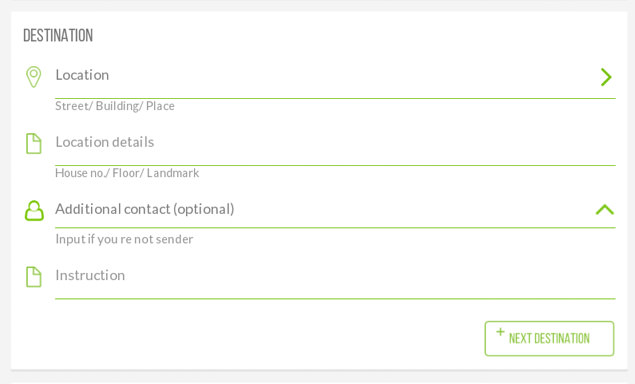Click the DESTINATION section heading
The image size is (635, 384).
coord(58,36)
